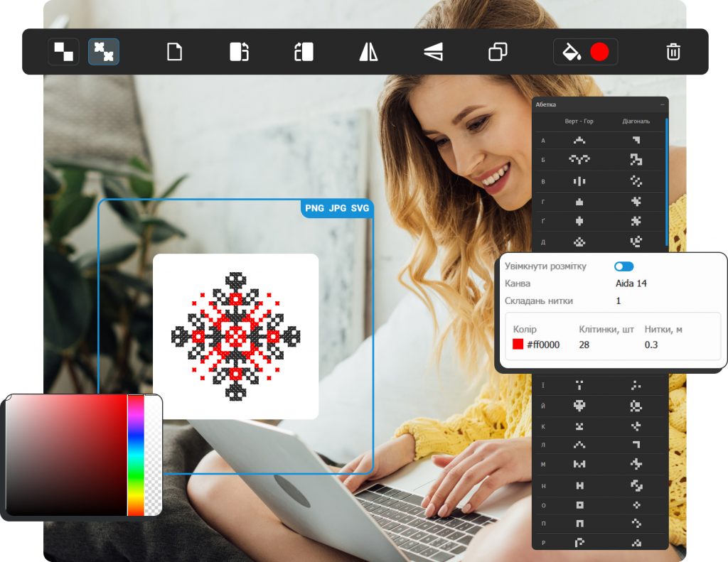728x562 pixels.
Task: Click the PNG JPG SVG export label
Action: [337, 208]
